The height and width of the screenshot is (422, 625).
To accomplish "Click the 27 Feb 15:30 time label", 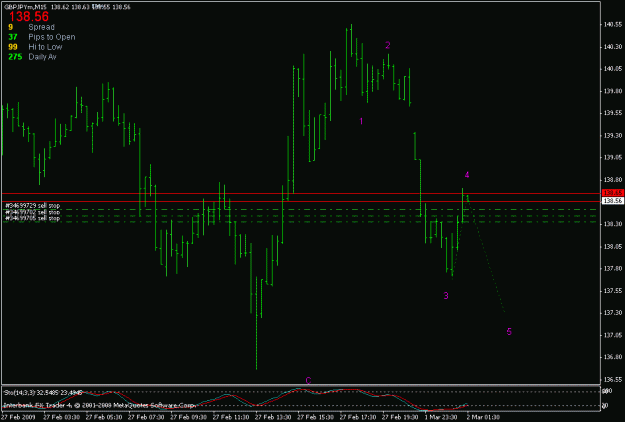I will (315, 417).
